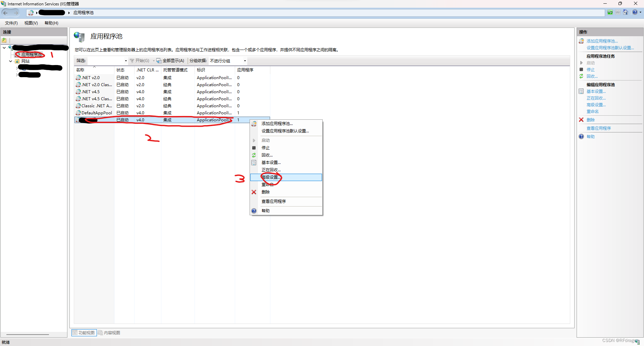Click inside the 筛选 filter input field

[106, 61]
